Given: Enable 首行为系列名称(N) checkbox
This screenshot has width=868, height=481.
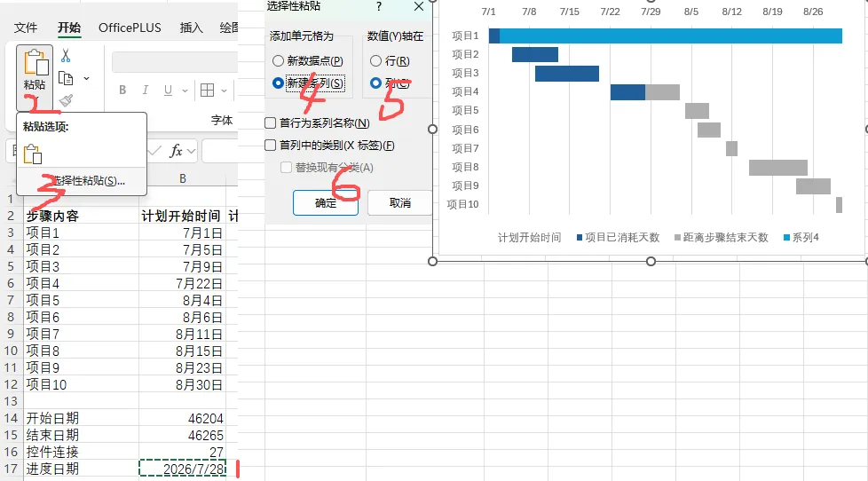Looking at the screenshot, I should (270, 122).
